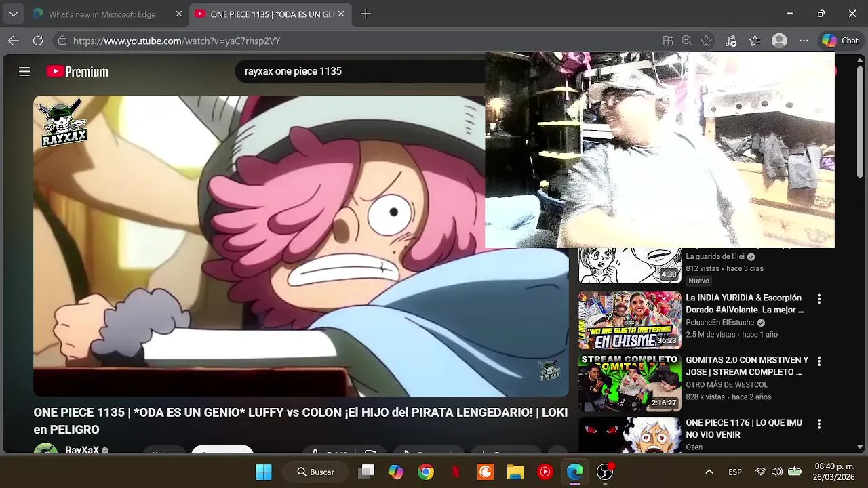
Task: Close the What's new in Microsoft Edge tab
Action: (x=179, y=14)
